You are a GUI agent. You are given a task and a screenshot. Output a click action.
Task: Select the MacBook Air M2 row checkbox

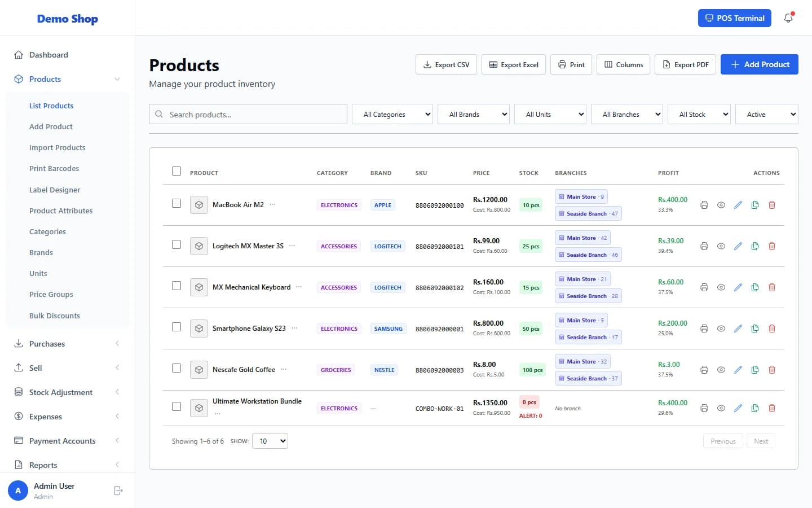(x=176, y=203)
